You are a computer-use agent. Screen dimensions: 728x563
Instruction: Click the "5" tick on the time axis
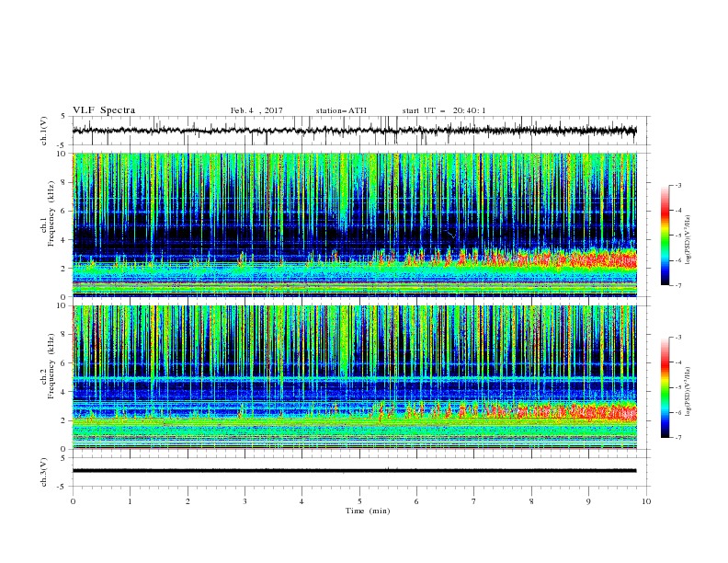359,501
